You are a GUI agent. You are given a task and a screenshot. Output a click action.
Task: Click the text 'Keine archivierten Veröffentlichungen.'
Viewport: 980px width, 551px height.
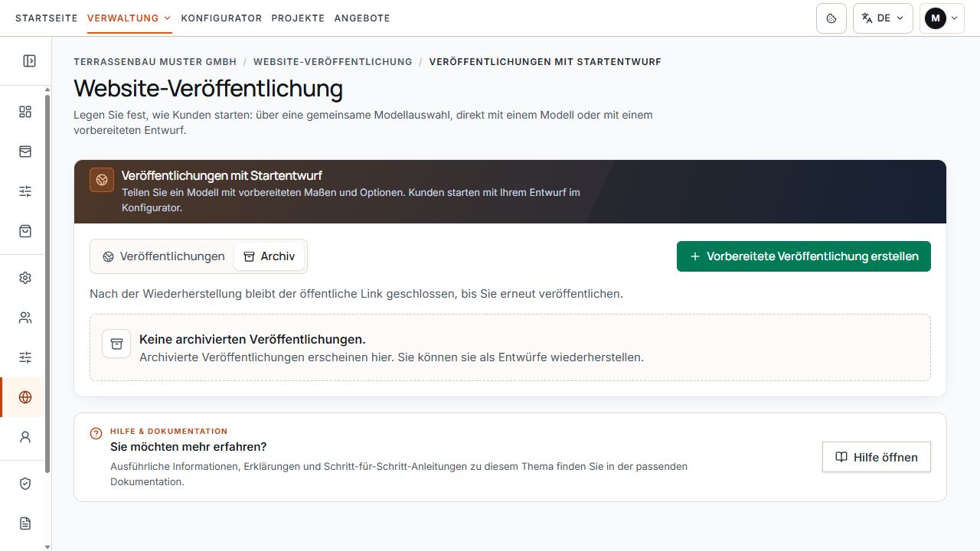coord(253,339)
